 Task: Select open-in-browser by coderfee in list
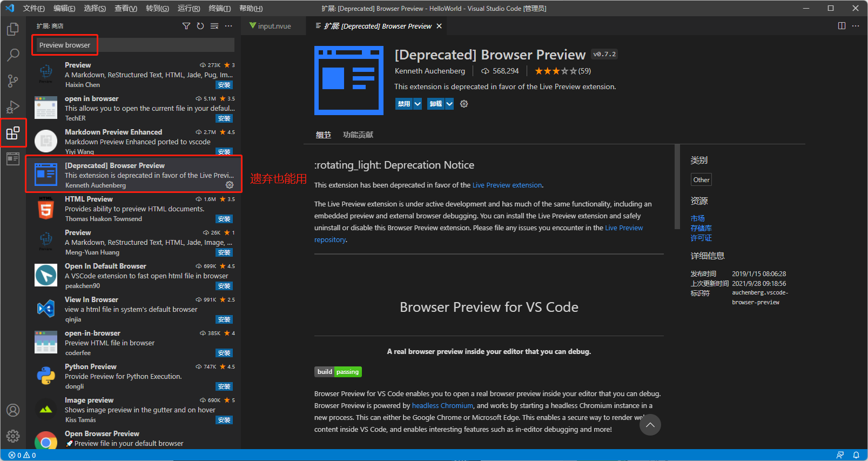133,343
